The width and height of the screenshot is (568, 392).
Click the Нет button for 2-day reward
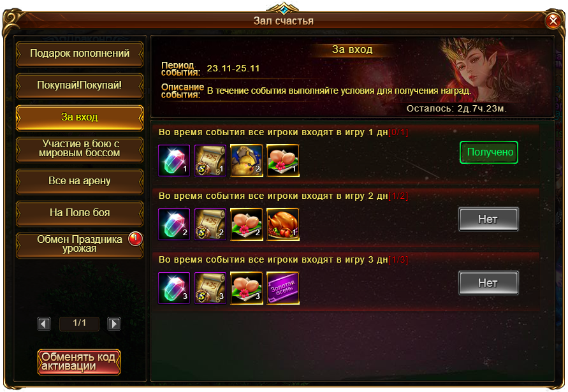click(x=488, y=219)
